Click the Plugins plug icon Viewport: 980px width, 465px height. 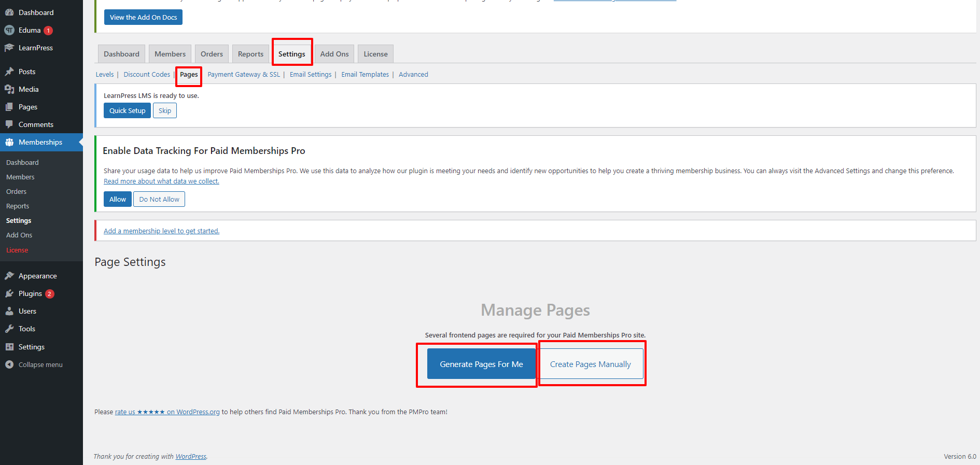pos(9,293)
